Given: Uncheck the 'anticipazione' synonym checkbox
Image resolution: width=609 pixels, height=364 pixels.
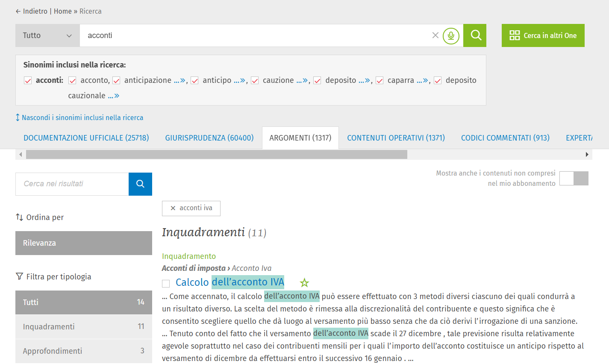Looking at the screenshot, I should (116, 81).
